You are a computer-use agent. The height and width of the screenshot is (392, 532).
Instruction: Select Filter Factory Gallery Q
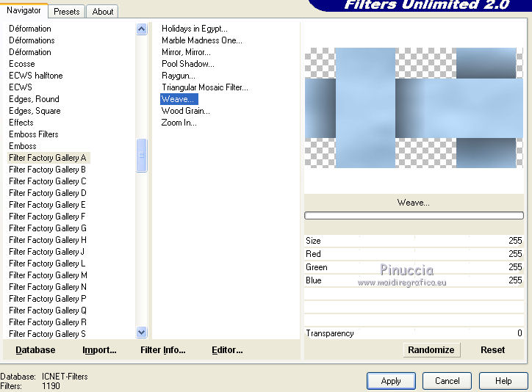48,311
